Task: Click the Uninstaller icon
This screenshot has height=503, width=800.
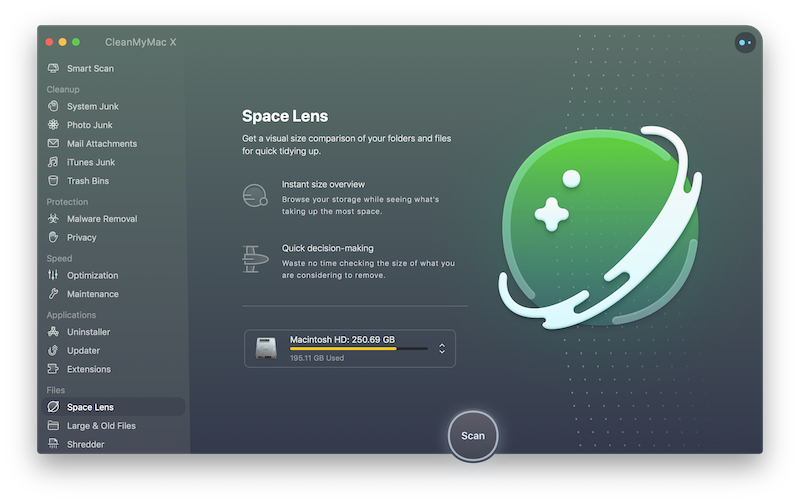Action: tap(53, 332)
